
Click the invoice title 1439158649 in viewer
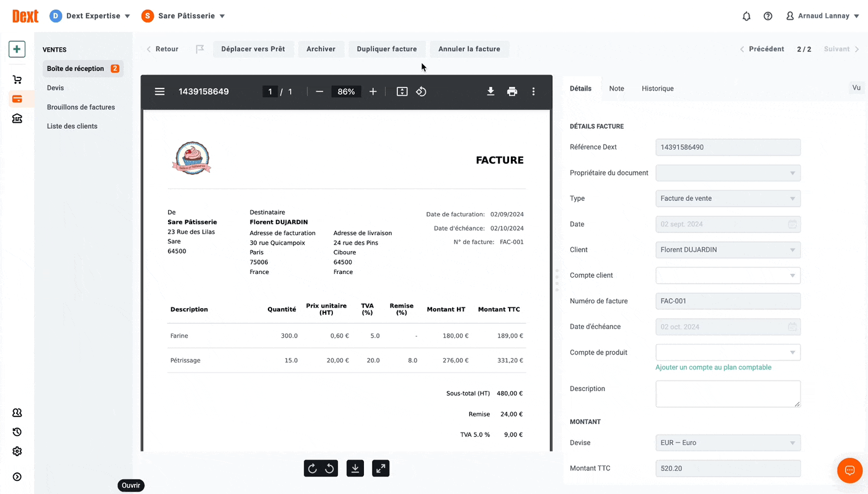(204, 92)
